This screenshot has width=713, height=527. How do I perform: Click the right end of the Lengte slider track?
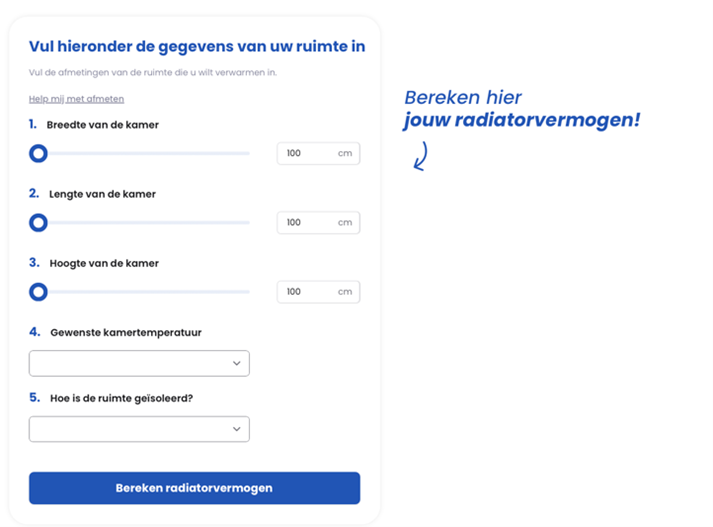(247, 223)
